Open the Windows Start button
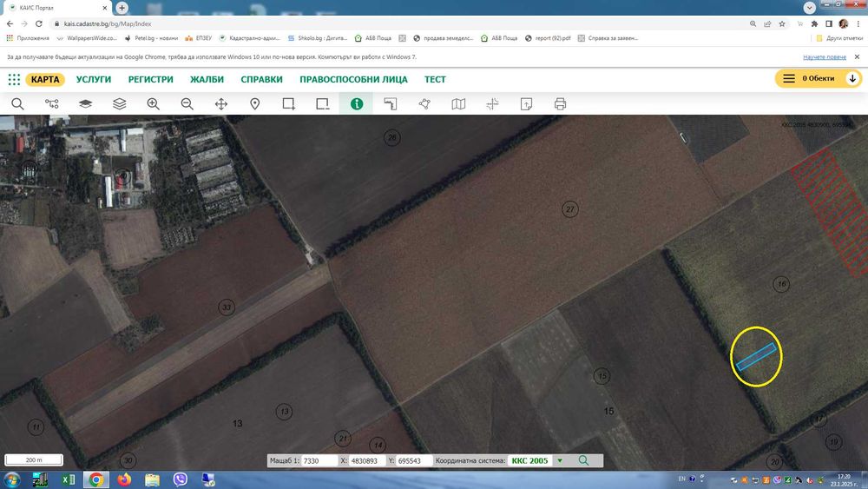868x489 pixels. 11,479
